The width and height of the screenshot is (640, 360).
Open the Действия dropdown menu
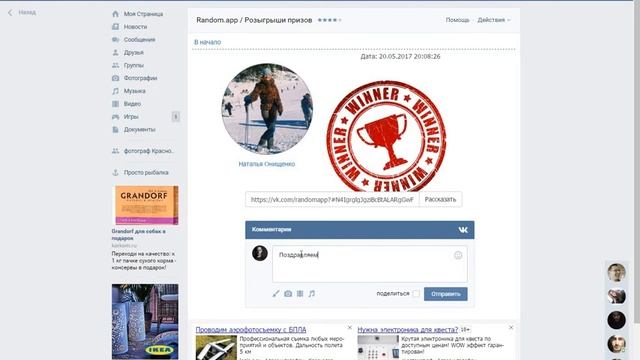[494, 20]
